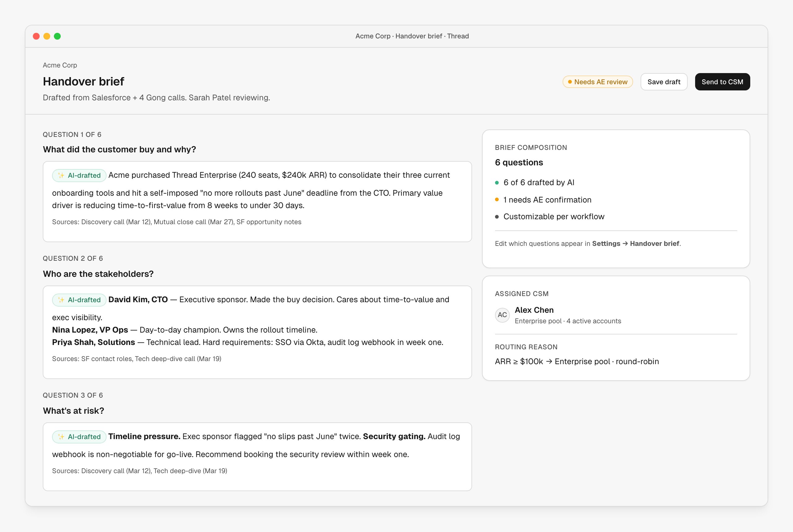Click heading 'What did the customer buy and why?'
This screenshot has width=793, height=532.
click(120, 149)
